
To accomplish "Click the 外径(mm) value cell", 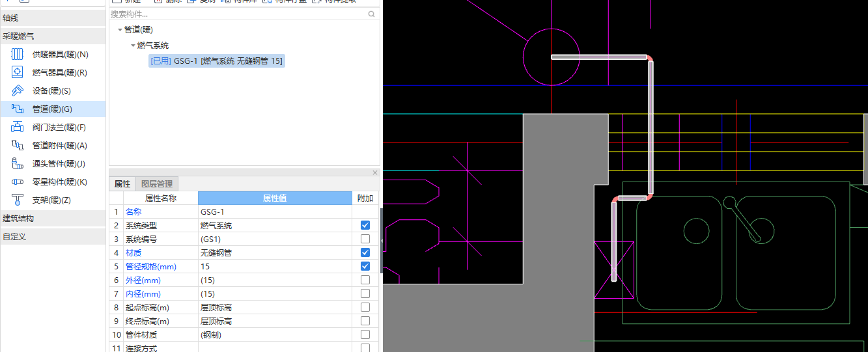I will tap(275, 280).
